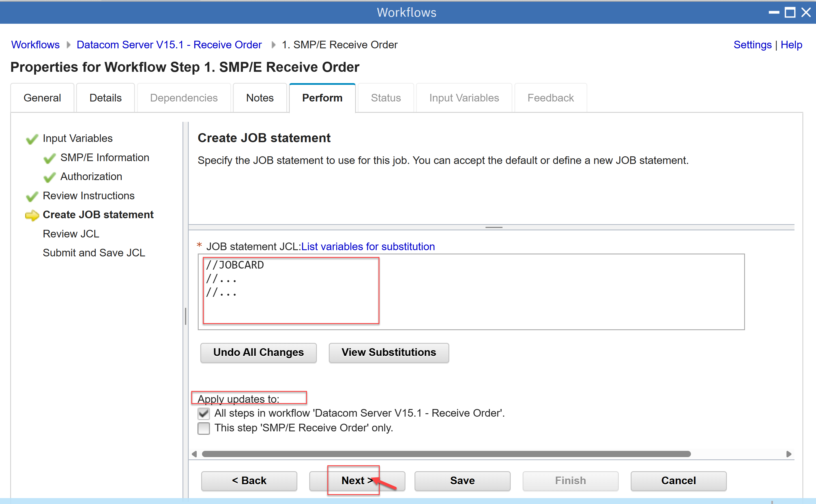The height and width of the screenshot is (504, 816).
Task: Check This step 'SMP/E Receive Order' only
Action: (203, 428)
